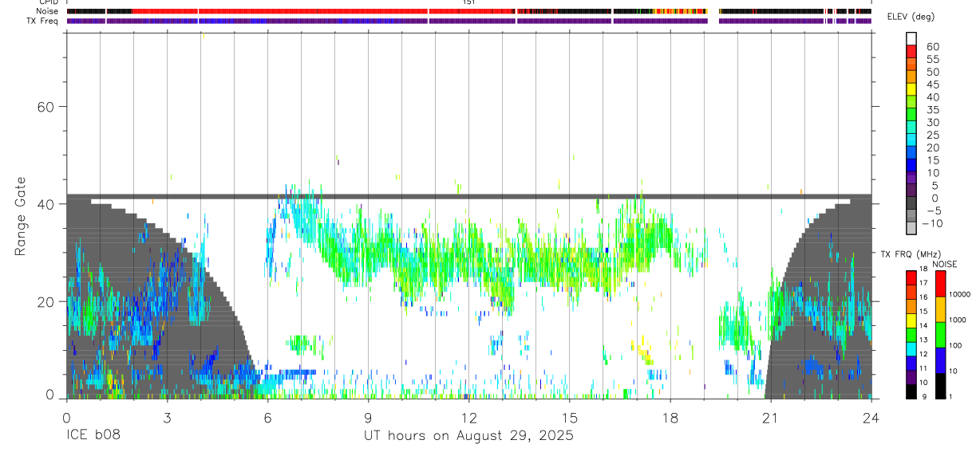This screenshot has height=452, width=980.
Task: Click the '24' hour tick on time axis
Action: coord(871,417)
